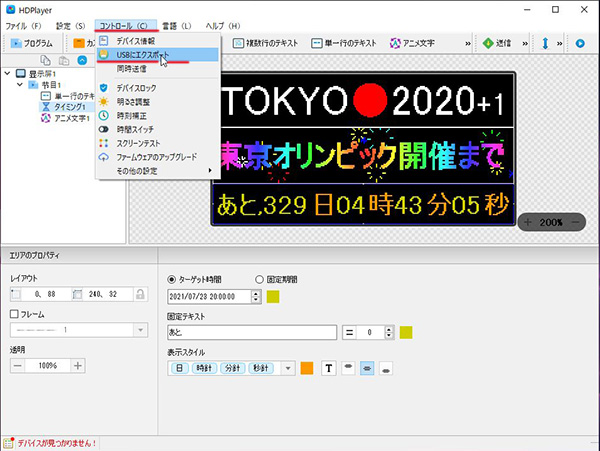Open brightness adjustment menu entry
This screenshot has width=600, height=451.
click(158, 102)
